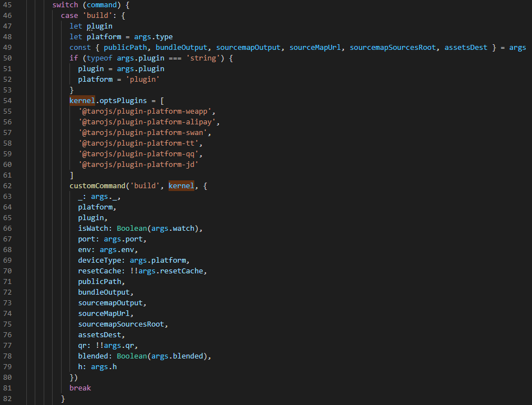Click the 'typeof' keyword on line 50

(x=100, y=58)
